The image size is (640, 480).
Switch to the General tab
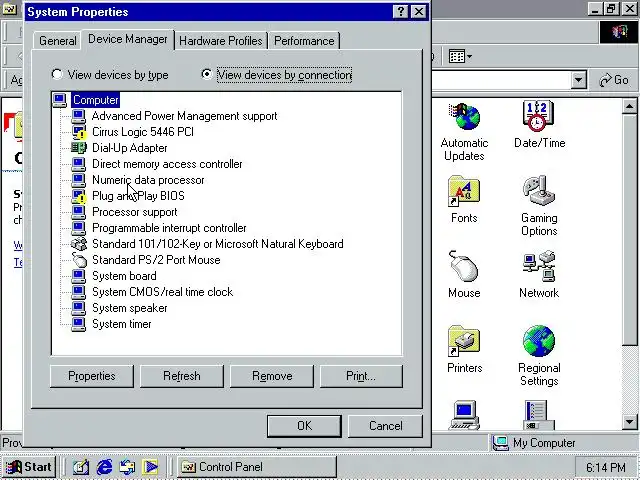(x=58, y=41)
